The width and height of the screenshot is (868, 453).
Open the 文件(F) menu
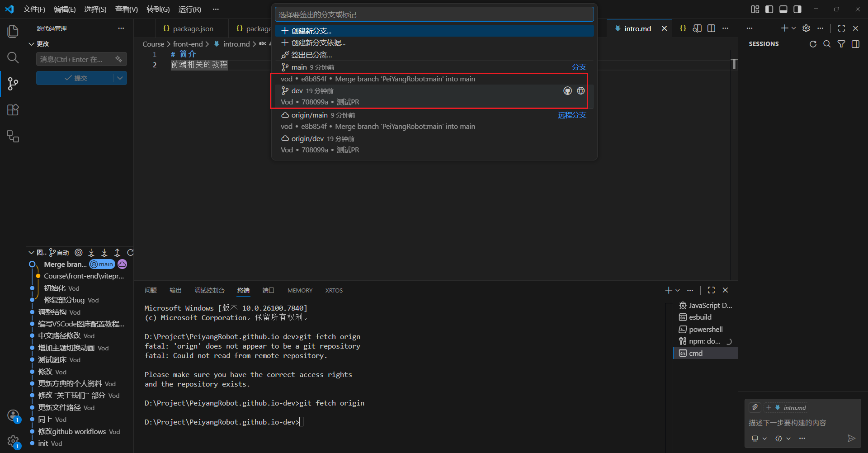point(34,9)
